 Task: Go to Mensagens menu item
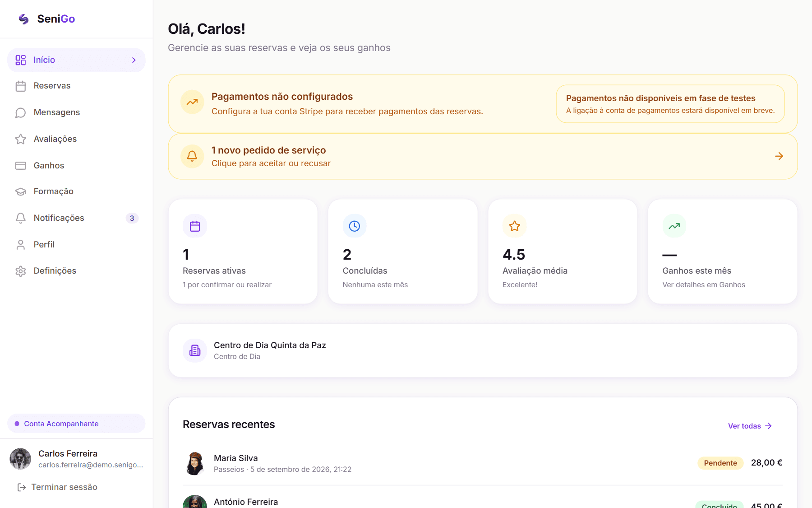(x=76, y=112)
